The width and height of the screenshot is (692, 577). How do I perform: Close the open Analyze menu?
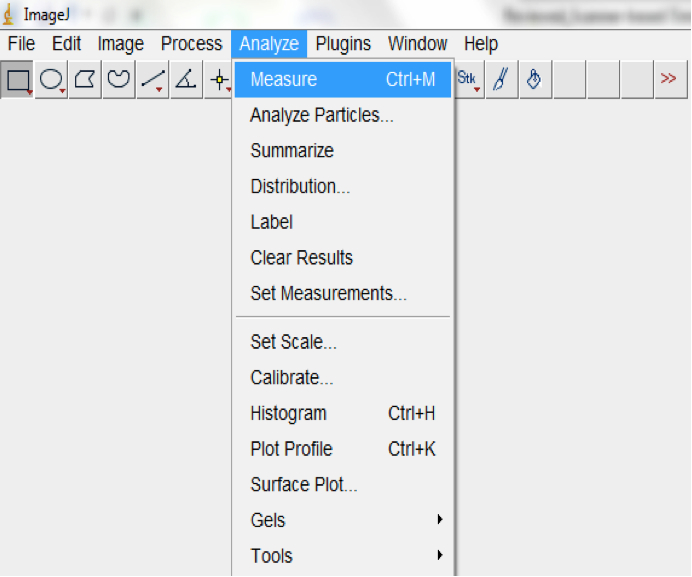(269, 44)
